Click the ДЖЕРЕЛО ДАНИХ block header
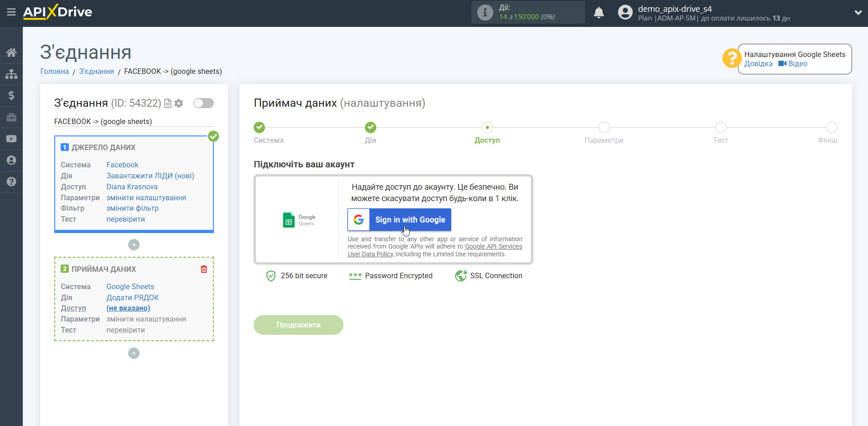The width and height of the screenshot is (868, 426). click(104, 148)
